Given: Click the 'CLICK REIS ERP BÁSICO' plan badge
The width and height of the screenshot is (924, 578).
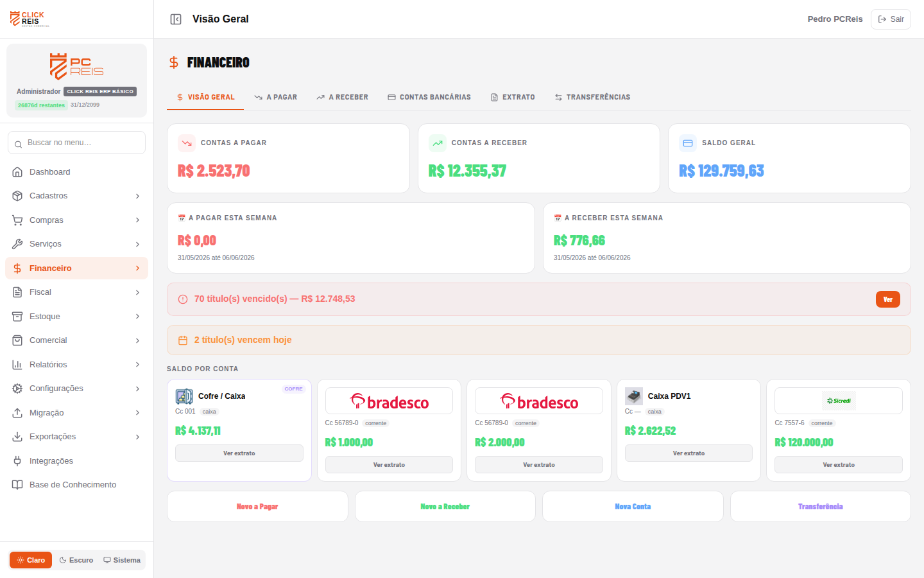Looking at the screenshot, I should pos(100,91).
